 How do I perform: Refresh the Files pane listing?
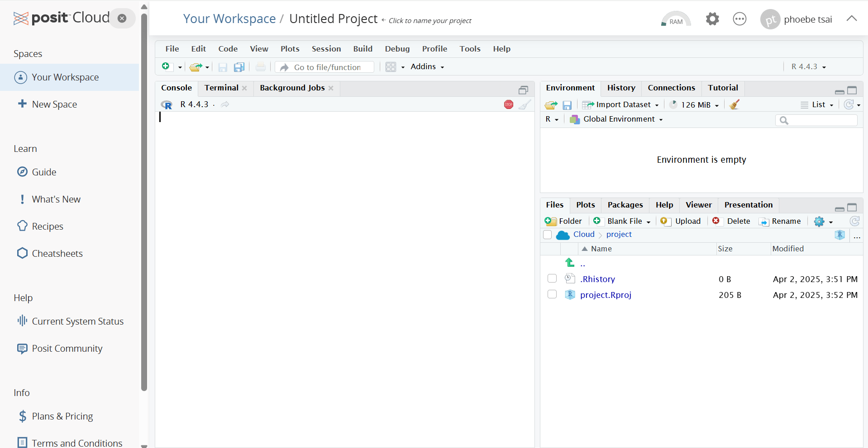(854, 221)
